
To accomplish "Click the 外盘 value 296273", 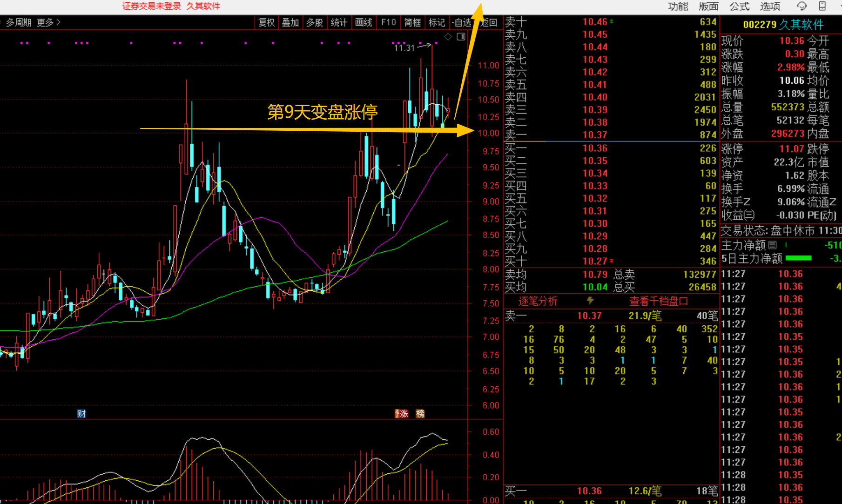I will click(788, 134).
